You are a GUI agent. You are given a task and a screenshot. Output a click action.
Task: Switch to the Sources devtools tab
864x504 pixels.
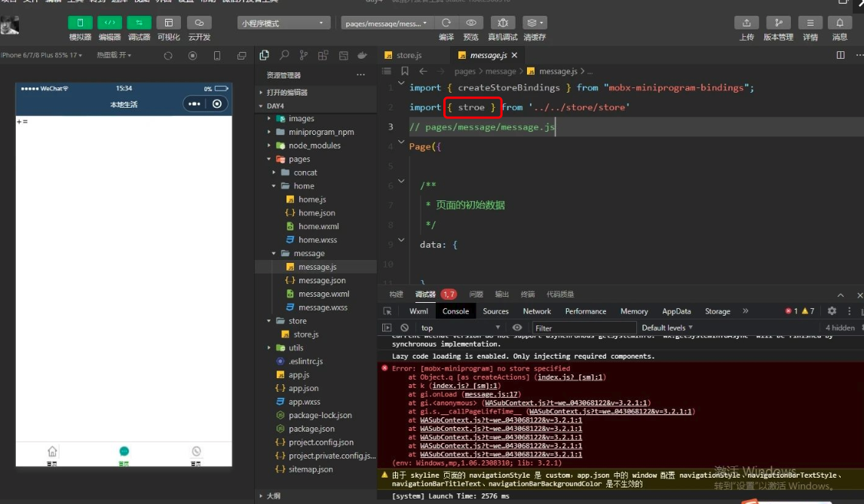495,311
